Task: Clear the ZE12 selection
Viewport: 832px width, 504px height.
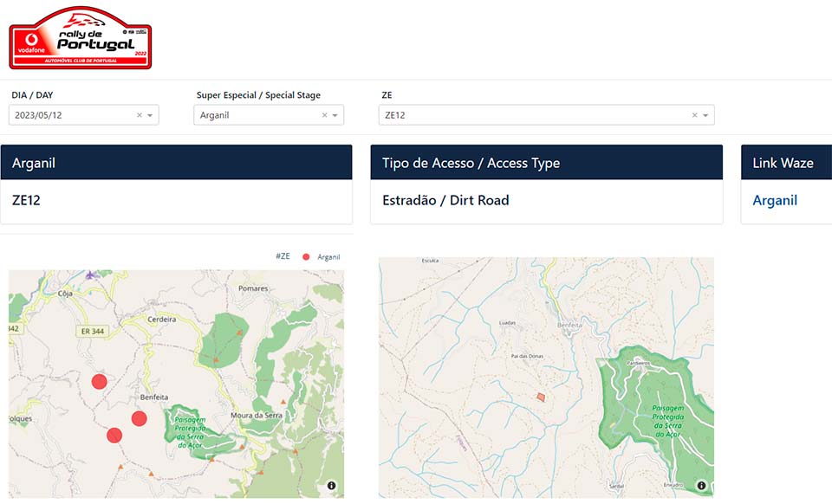Action: pos(694,115)
